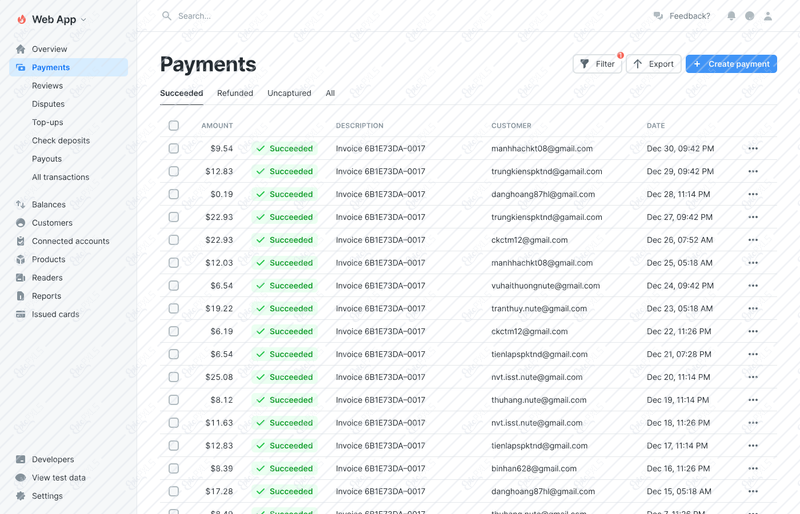This screenshot has width=800, height=514.
Task: Open All transactions in the sidebar
Action: [60, 177]
